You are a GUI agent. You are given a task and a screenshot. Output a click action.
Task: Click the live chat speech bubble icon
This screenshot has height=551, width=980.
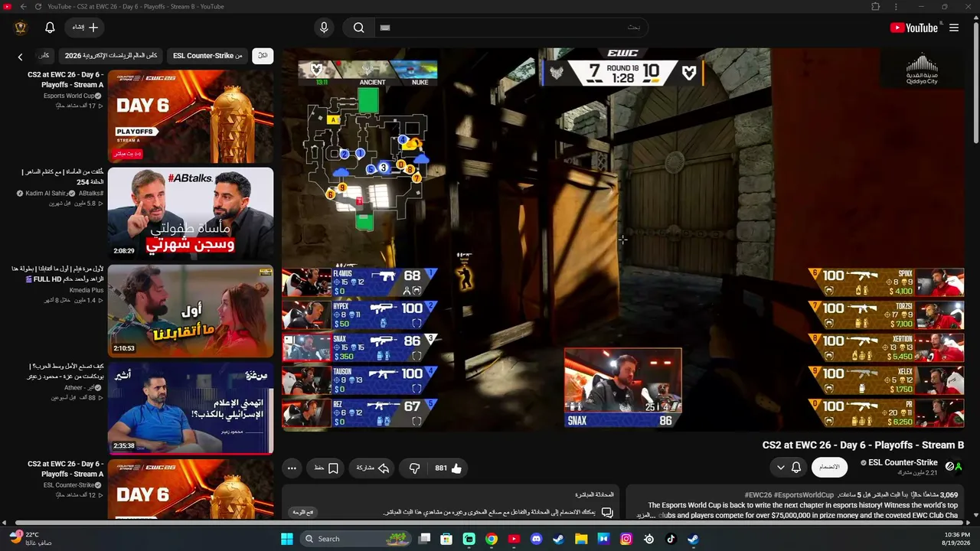pos(607,512)
